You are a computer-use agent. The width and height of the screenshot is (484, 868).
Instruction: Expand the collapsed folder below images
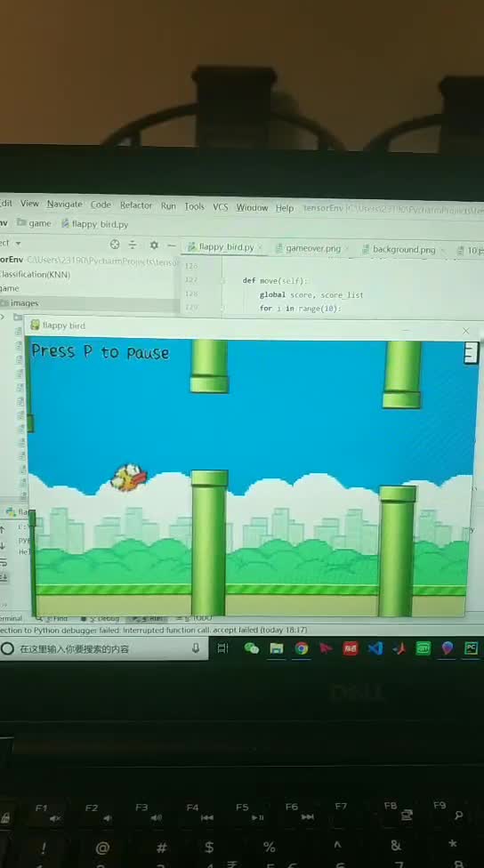3,317
